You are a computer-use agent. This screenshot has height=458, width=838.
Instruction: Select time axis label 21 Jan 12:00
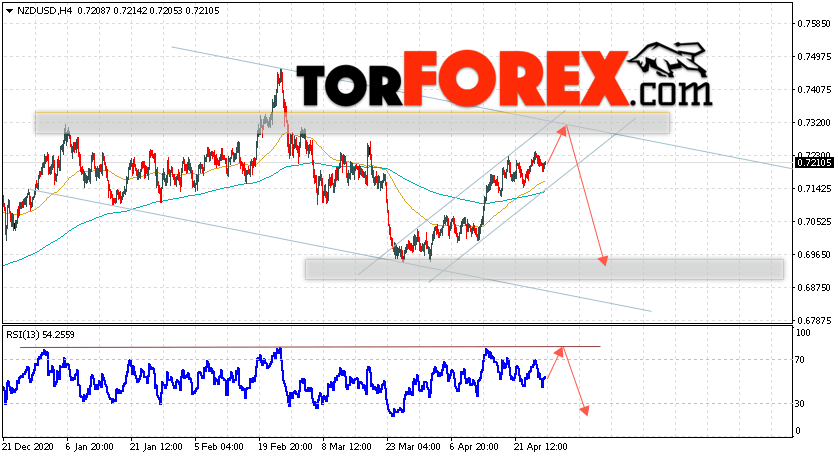coord(156,447)
